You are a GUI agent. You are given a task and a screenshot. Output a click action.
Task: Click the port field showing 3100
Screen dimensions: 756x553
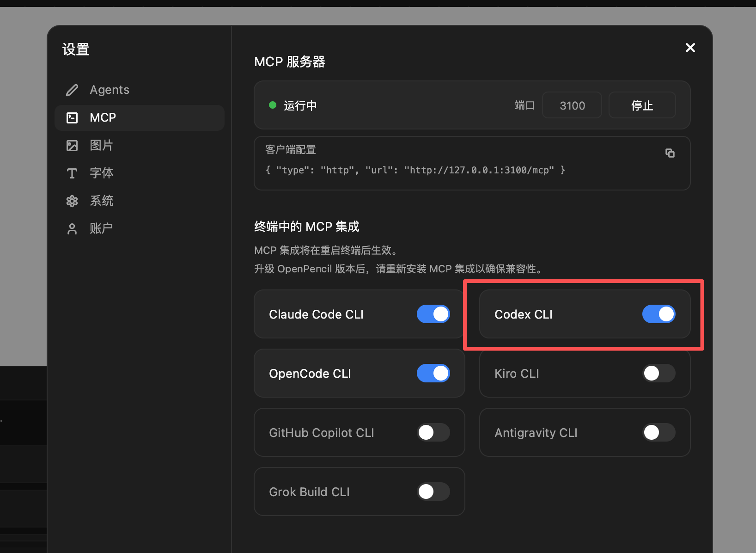[572, 105]
